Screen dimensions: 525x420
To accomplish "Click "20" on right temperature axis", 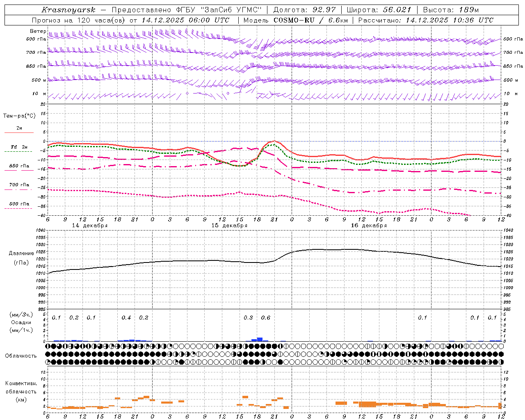I will [506, 104].
